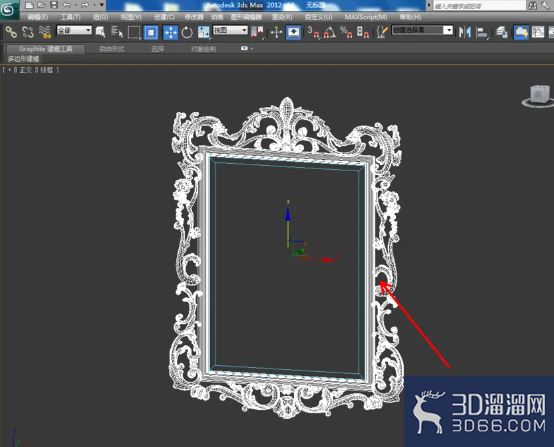The width and height of the screenshot is (554, 447).
Task: Select the Unlink Selection tool
Action: pos(28,32)
